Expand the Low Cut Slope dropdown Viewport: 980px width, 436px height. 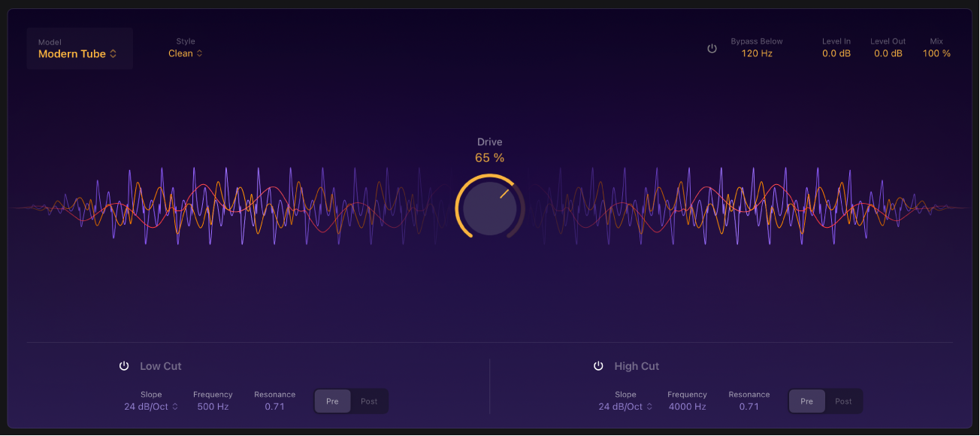(x=151, y=407)
